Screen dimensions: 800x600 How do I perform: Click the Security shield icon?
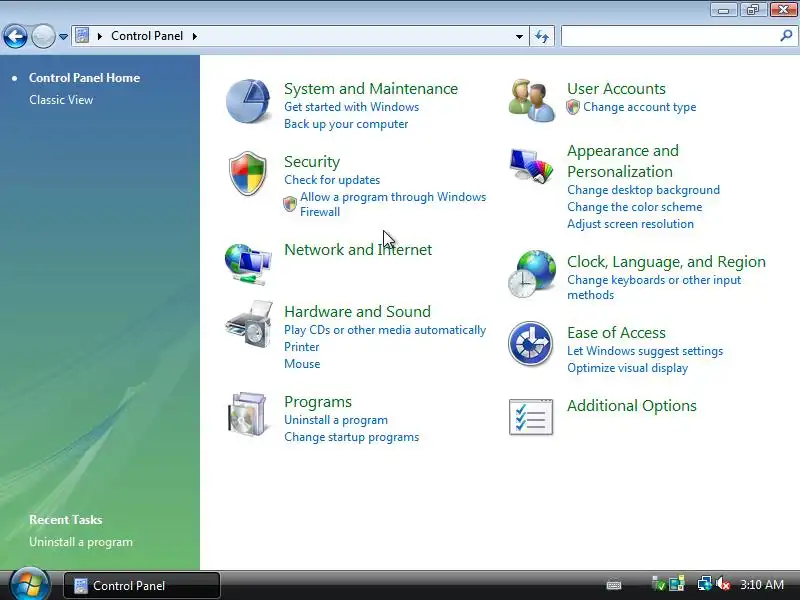[x=248, y=173]
